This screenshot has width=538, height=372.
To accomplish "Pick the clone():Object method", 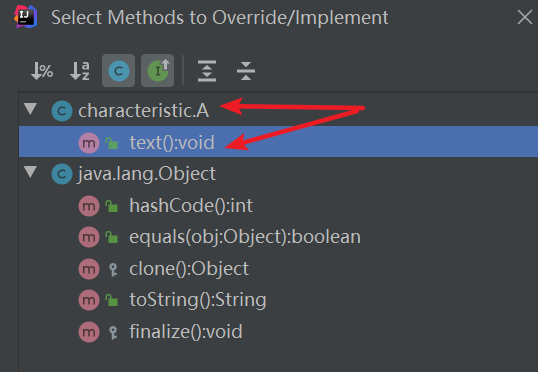I will (189, 268).
